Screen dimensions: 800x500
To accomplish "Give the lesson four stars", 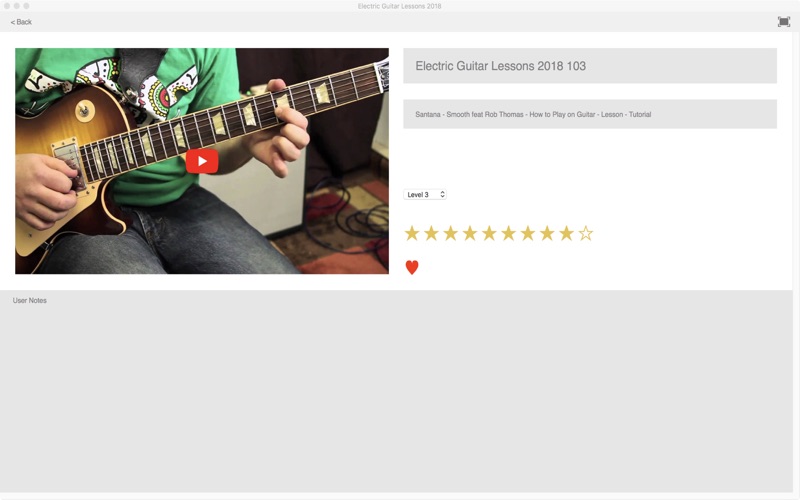I will click(x=470, y=234).
